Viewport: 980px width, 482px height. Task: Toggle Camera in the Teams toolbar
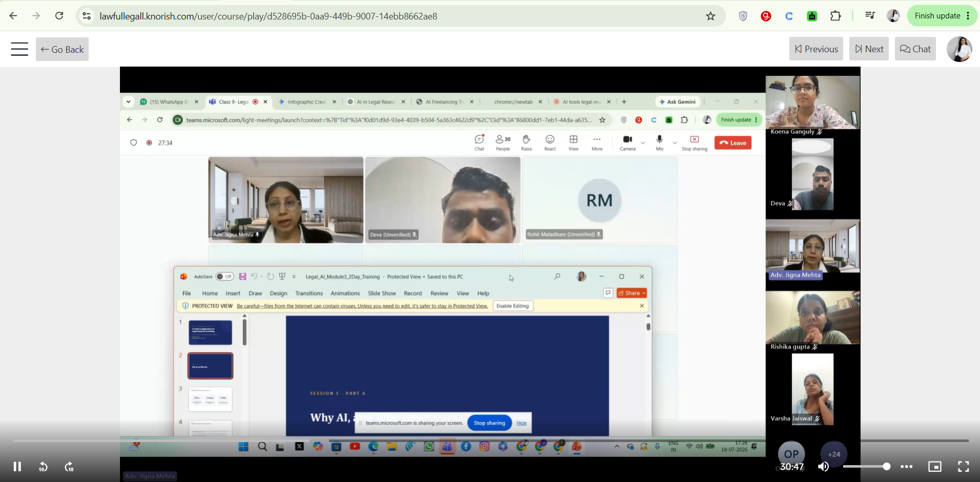(627, 142)
